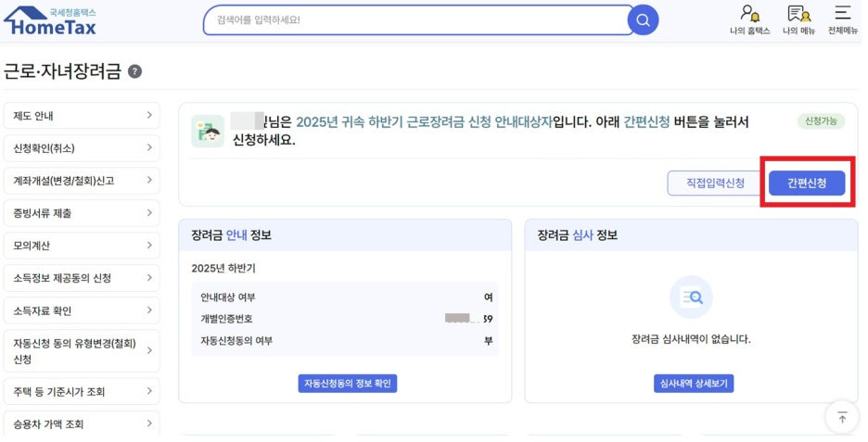The height and width of the screenshot is (442, 868).
Task: Open 모의계산 menu
Action: click(x=82, y=246)
